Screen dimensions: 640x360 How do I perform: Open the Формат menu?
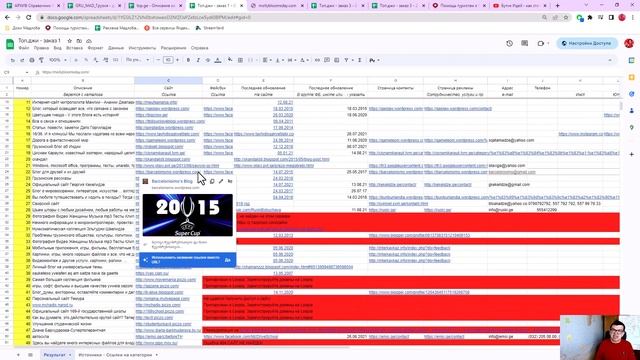(x=96, y=48)
